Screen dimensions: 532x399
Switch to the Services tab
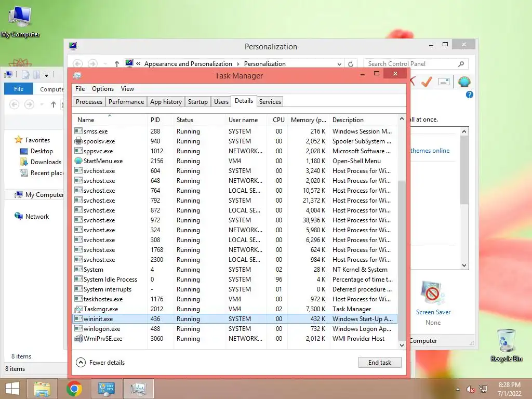click(270, 102)
